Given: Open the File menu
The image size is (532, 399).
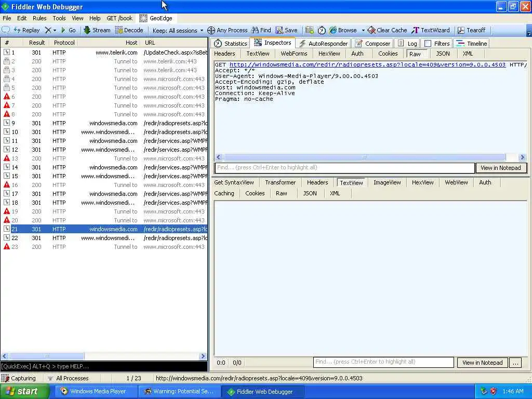Looking at the screenshot, I should click(x=7, y=18).
